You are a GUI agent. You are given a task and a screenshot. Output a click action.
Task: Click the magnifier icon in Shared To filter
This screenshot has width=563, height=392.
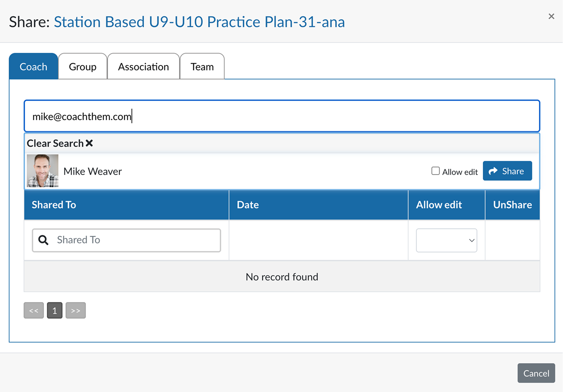point(44,240)
